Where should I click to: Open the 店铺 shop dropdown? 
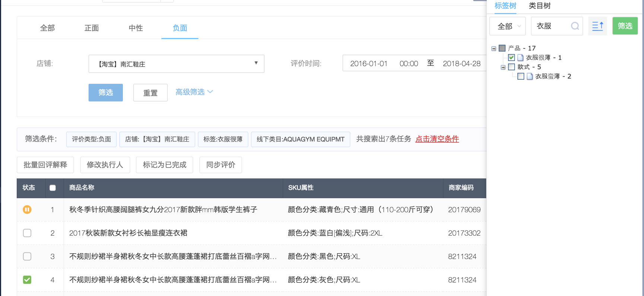tap(176, 64)
